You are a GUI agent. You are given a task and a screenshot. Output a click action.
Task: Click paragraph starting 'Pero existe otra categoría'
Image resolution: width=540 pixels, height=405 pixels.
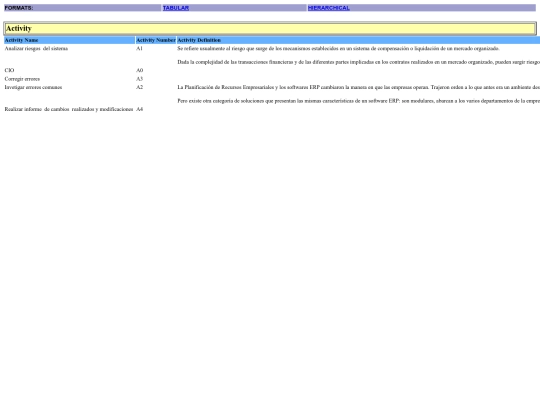(x=359, y=101)
